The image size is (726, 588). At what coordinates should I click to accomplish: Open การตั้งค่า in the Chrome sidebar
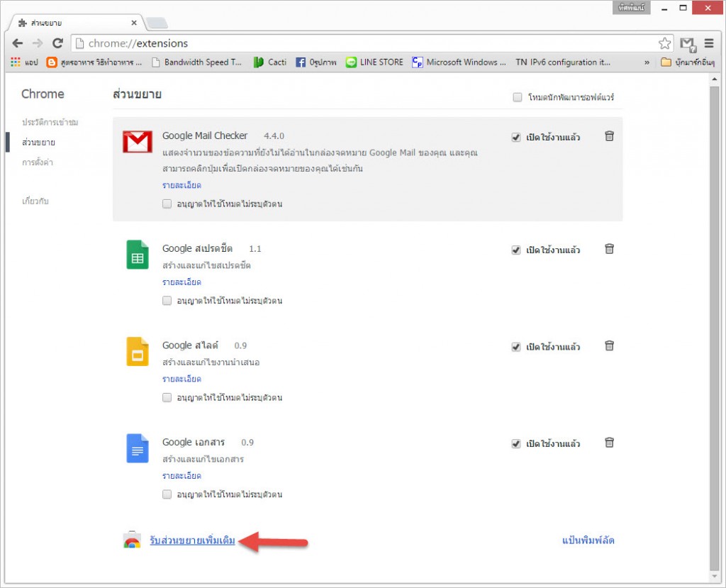38,162
